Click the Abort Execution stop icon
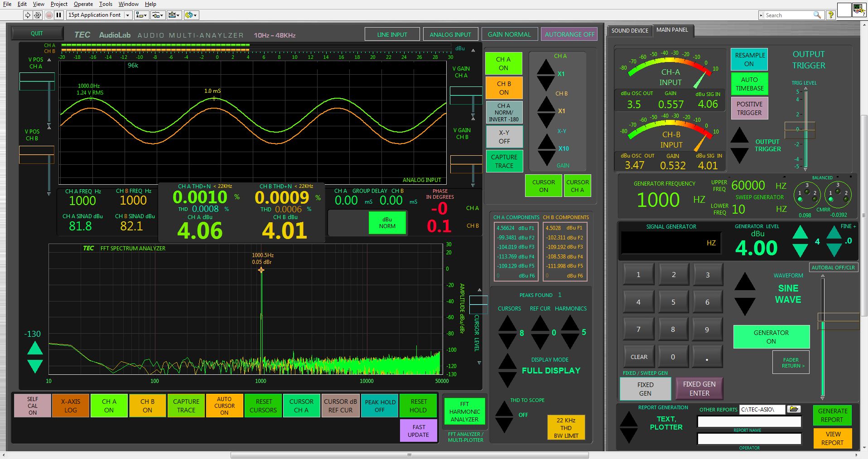Screen dimensions: 868x459 coord(49,15)
